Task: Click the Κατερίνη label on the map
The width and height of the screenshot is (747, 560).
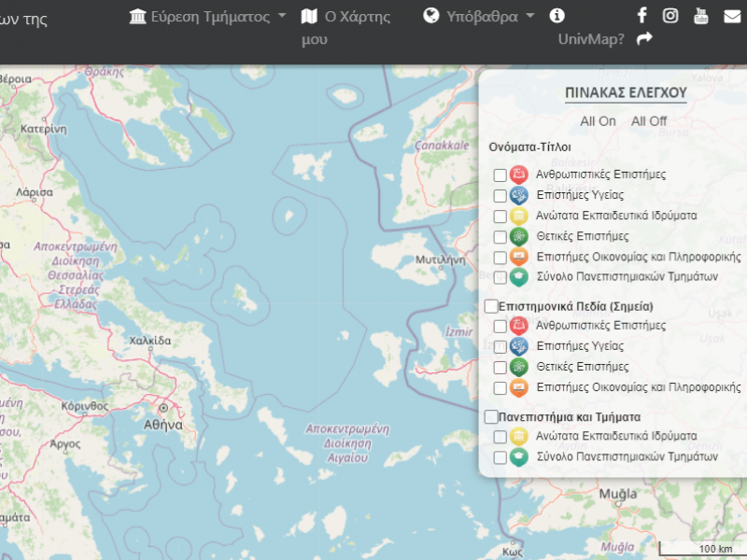Action: click(43, 129)
